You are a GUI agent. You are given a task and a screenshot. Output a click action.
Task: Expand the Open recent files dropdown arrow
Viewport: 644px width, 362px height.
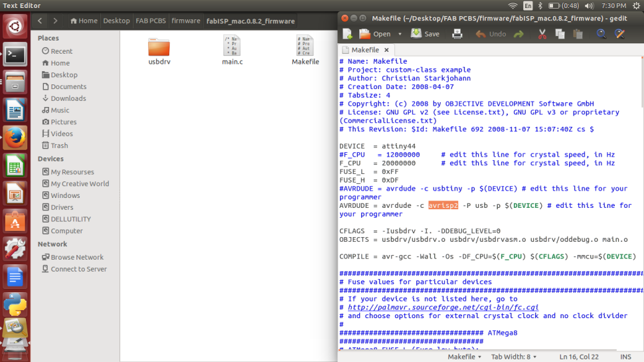point(400,34)
